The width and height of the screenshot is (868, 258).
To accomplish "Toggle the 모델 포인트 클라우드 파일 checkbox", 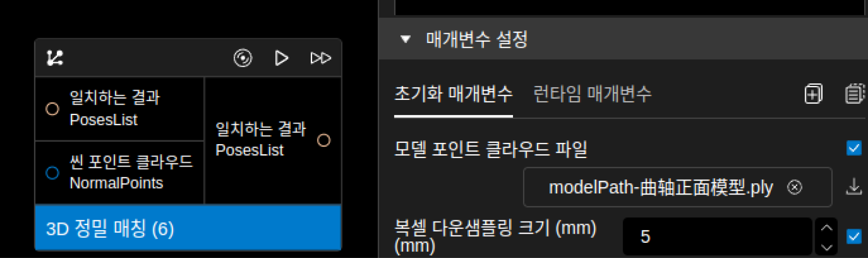I will pos(854,148).
